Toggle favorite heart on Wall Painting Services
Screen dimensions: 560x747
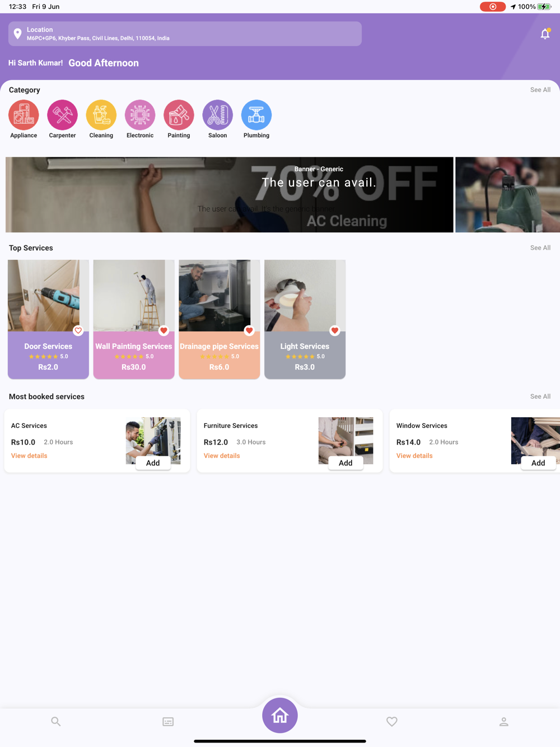click(164, 330)
